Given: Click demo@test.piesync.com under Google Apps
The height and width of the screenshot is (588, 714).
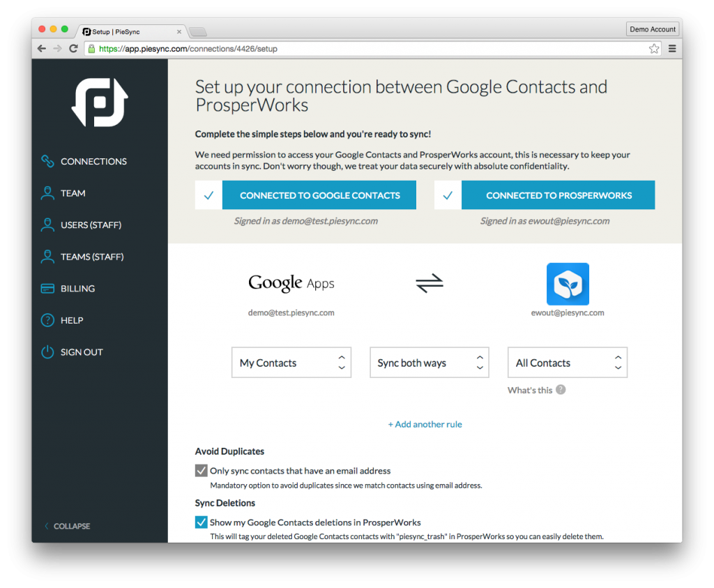Looking at the screenshot, I should [x=291, y=313].
